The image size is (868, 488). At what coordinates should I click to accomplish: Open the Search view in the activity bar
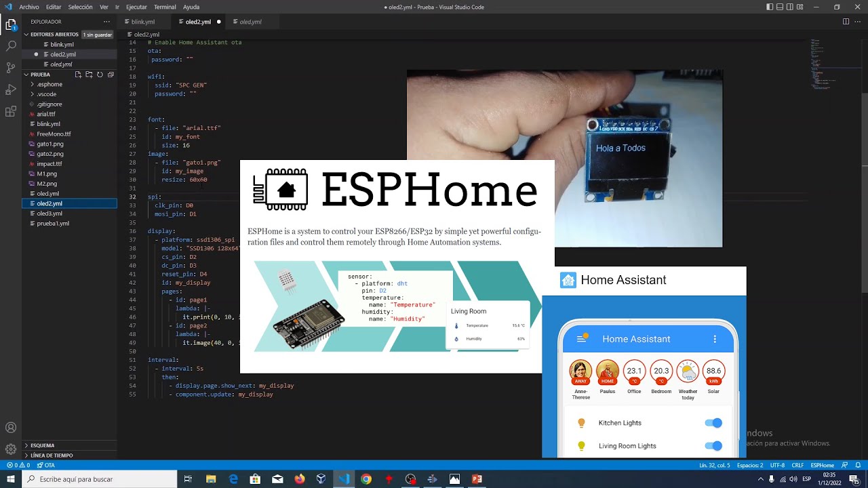tap(11, 46)
